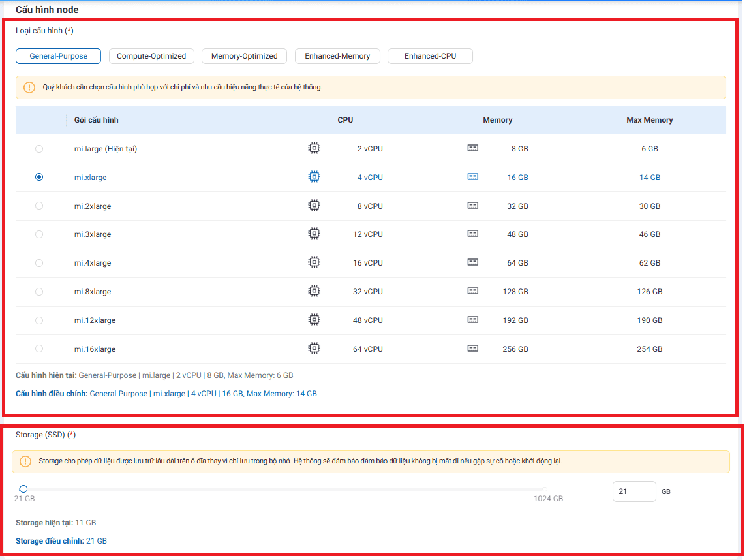Click the CPU chip icon for mi.xlarge
Screen dimensions: 749x560
pyautogui.click(x=314, y=177)
